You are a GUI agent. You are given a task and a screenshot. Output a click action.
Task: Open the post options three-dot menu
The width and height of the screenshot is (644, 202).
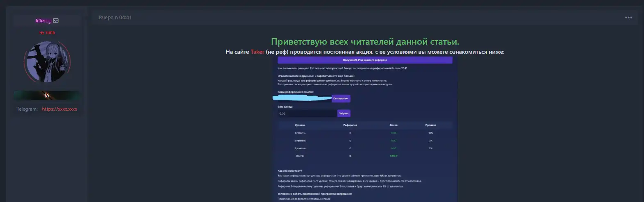click(628, 18)
